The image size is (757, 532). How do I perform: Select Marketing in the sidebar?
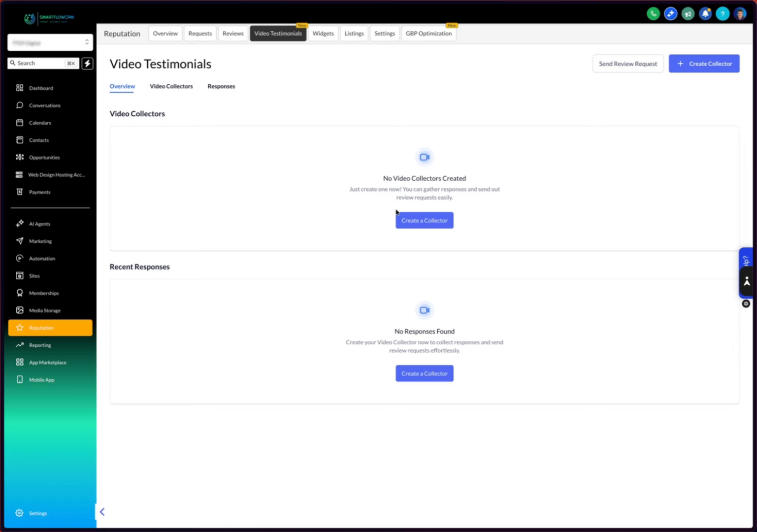(50, 241)
